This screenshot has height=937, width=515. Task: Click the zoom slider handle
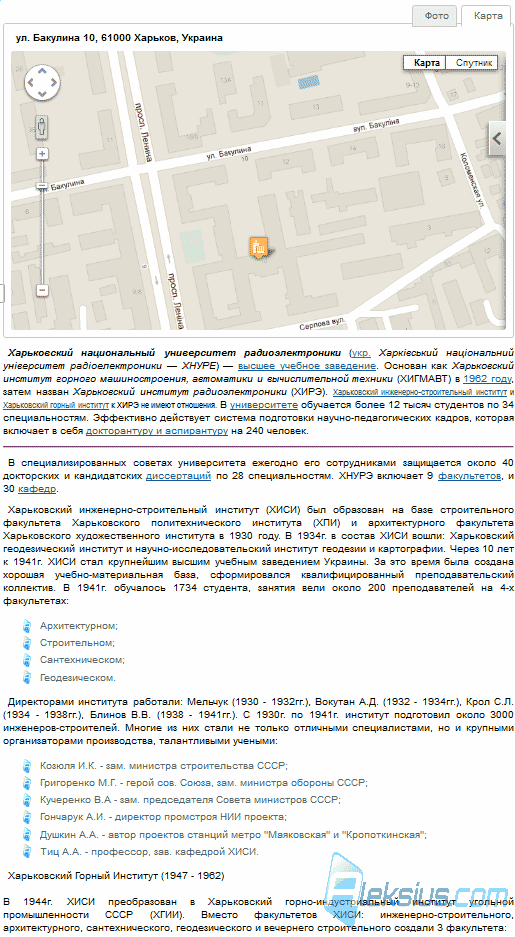(42, 186)
